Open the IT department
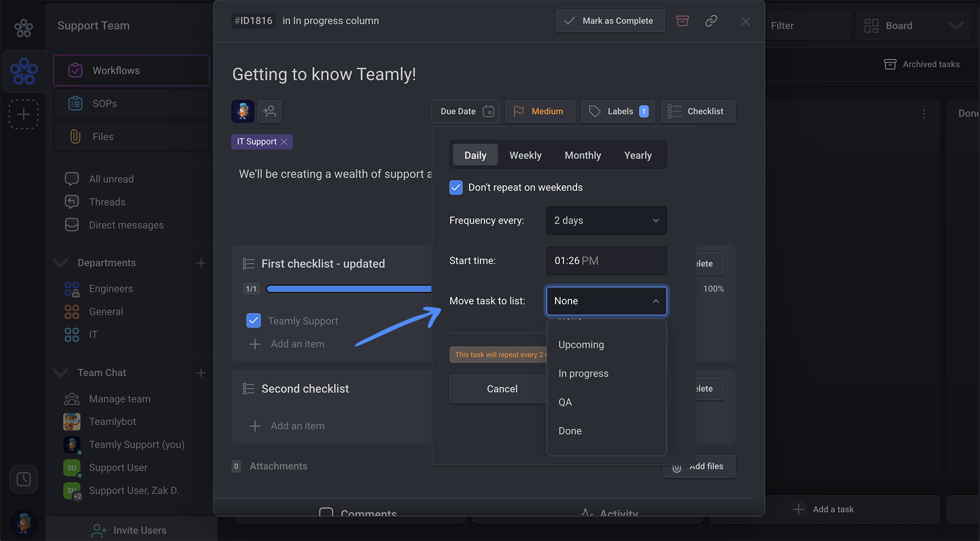Image resolution: width=980 pixels, height=541 pixels. (x=93, y=335)
